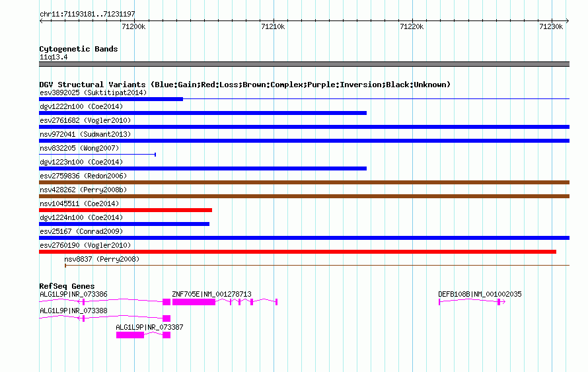Screen dimensions: 588x372
Task: Click the DEFB108B NM_001002035 gene label
Action: pos(480,295)
